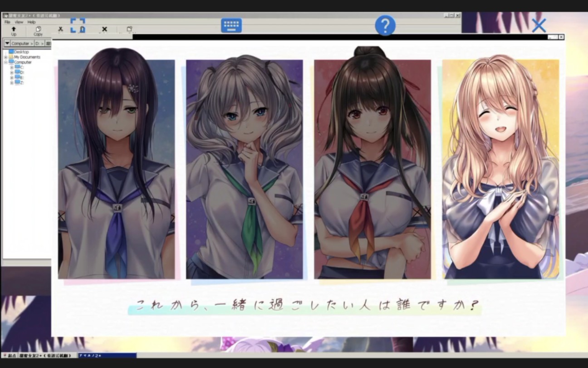Select My Documents in the folder tree

point(24,57)
